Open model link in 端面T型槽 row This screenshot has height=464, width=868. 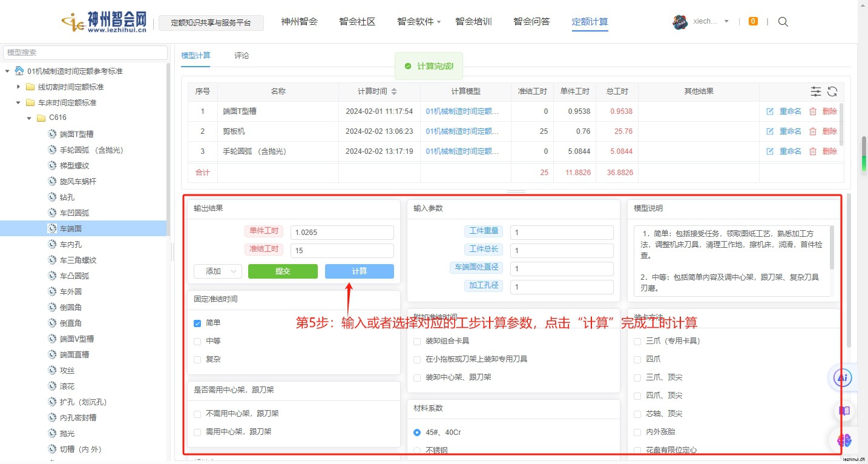point(462,111)
